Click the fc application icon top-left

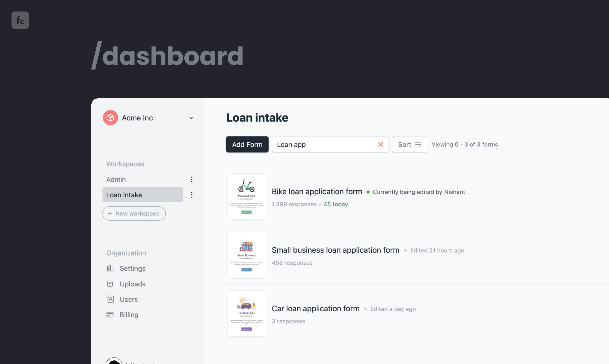(20, 20)
